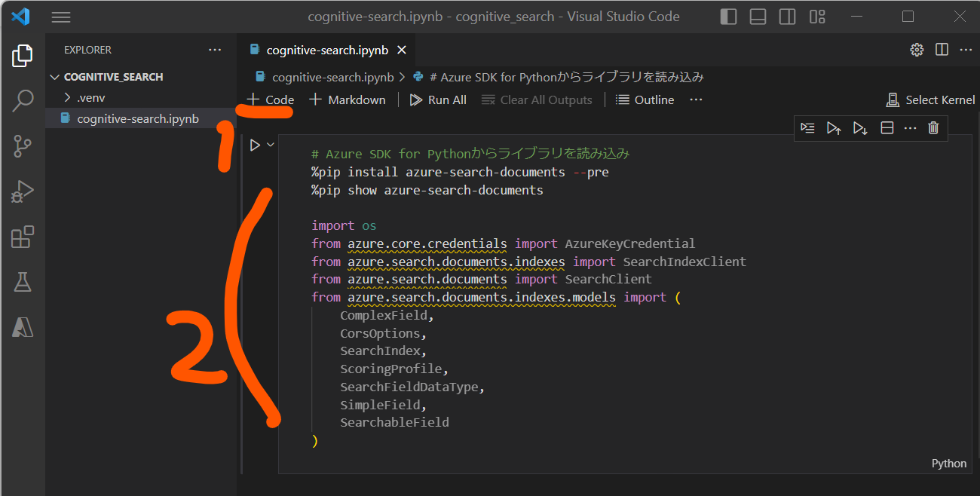Image resolution: width=980 pixels, height=496 pixels.
Task: Click the 'import os' line
Action: point(344,225)
